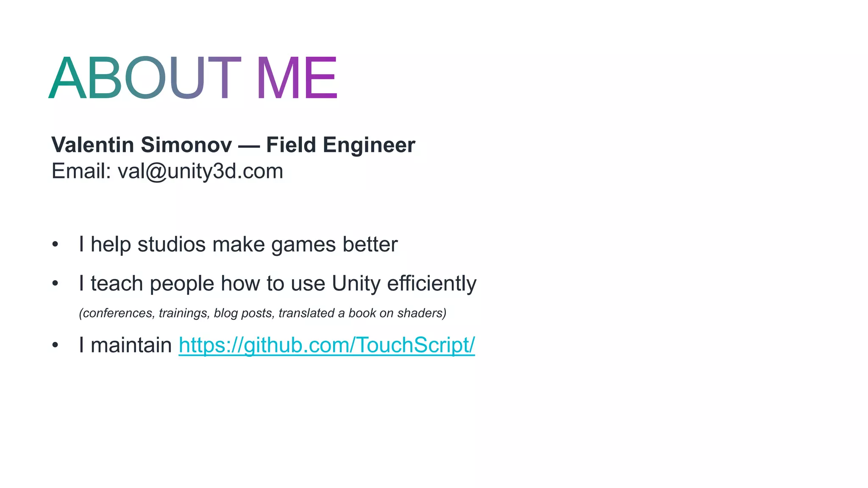Click the Email: label
Screen dimensions: 868x488
(x=81, y=172)
